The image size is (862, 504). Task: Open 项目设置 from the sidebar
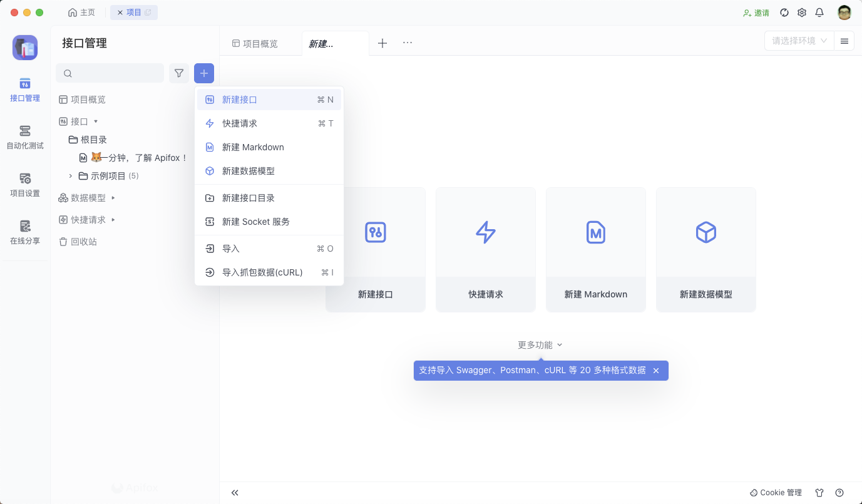[24, 184]
